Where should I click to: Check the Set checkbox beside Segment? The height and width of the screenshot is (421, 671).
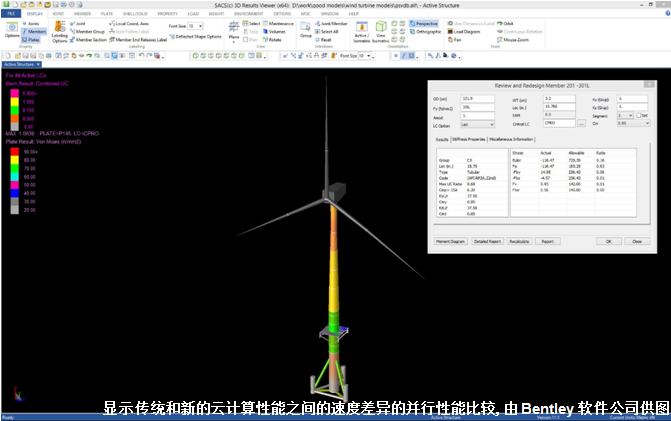tap(638, 116)
